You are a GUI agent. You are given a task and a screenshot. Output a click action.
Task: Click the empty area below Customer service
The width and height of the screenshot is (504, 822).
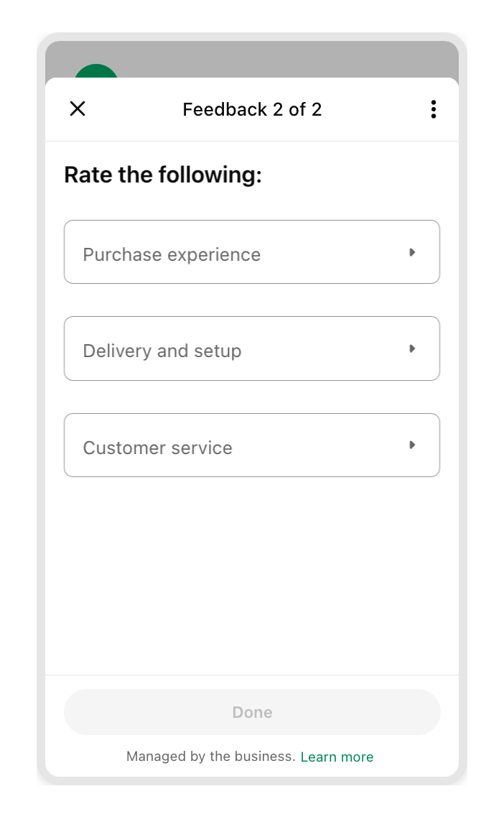(251, 575)
